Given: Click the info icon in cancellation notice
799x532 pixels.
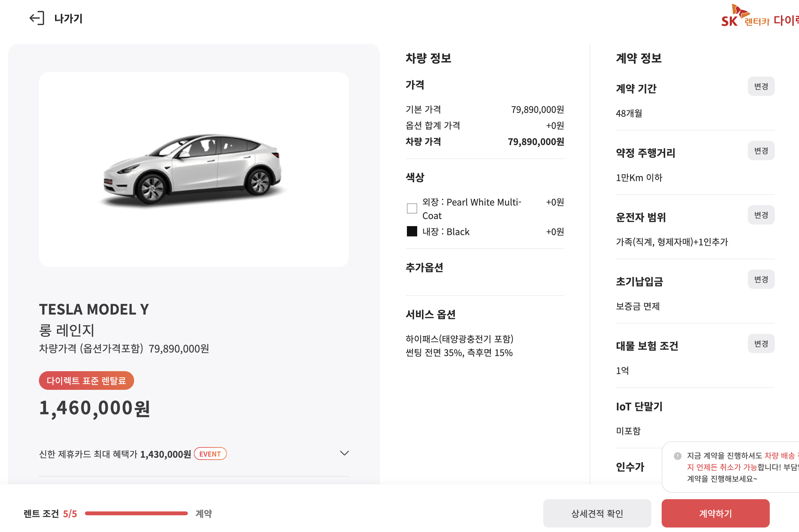Looking at the screenshot, I should (677, 456).
